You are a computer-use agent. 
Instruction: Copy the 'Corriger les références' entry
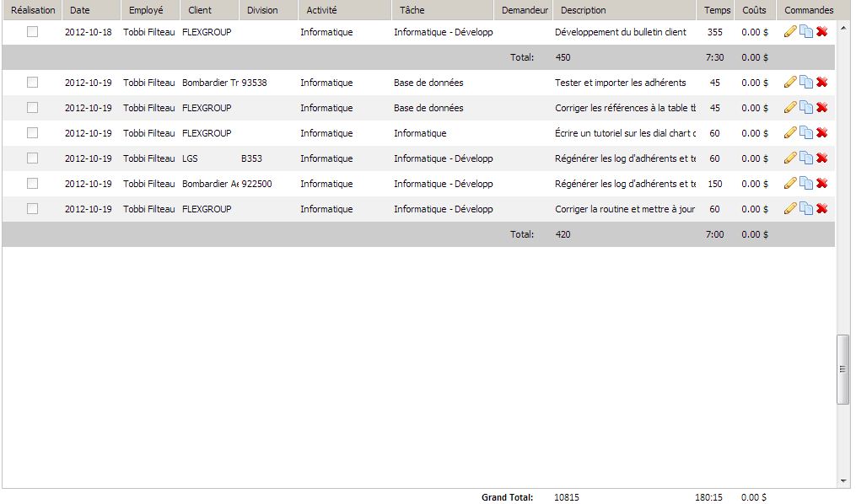805,107
